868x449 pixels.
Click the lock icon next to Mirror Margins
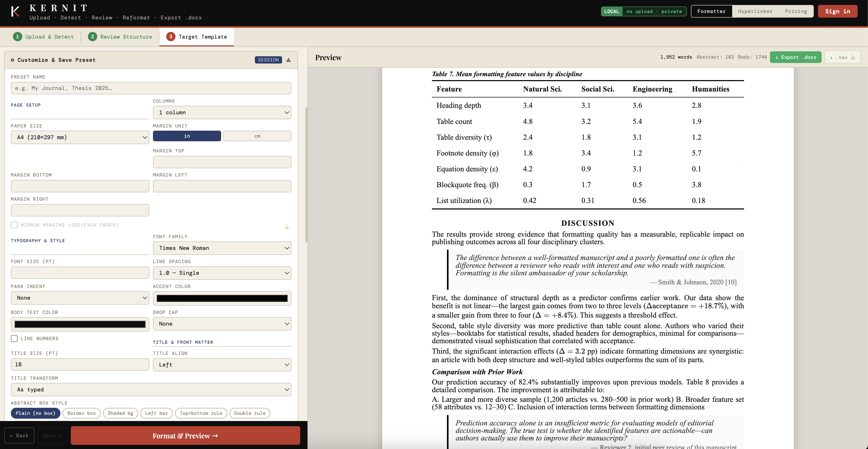point(286,227)
